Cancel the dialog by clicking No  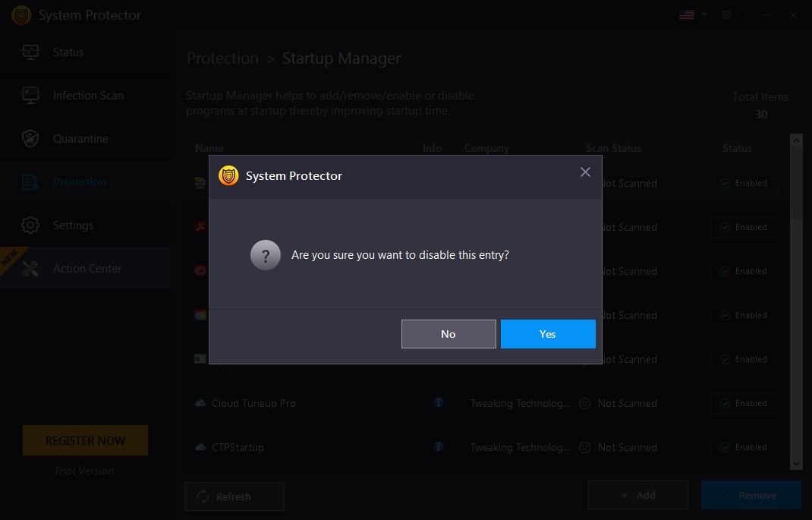pyautogui.click(x=448, y=334)
